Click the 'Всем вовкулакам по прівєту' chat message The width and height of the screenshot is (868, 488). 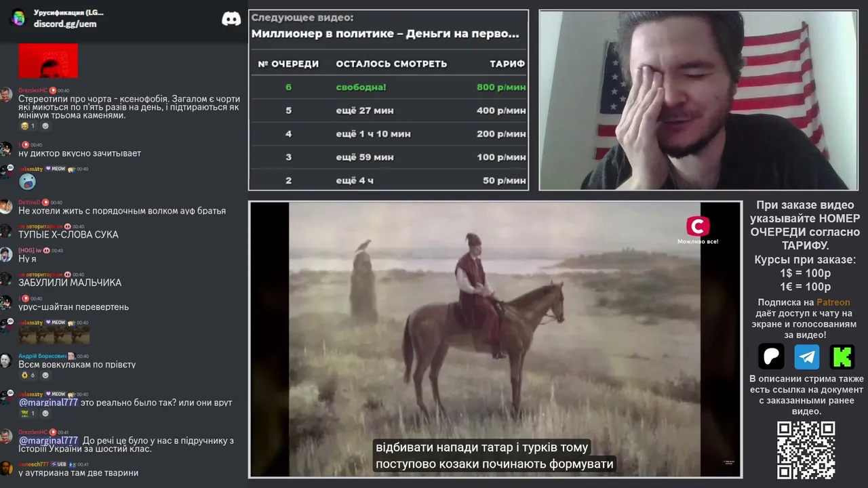pyautogui.click(x=77, y=365)
